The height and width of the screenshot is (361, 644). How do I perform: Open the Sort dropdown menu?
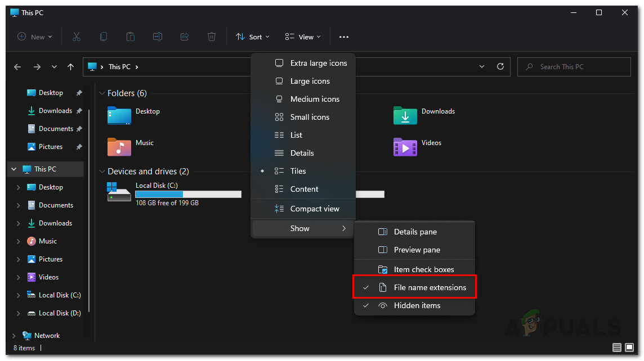pos(252,37)
